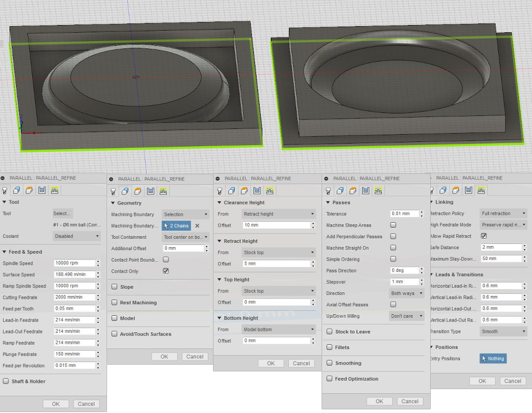Screen dimensions: 532x413
Task: Collapse the Retract Height section
Action: click(x=220, y=241)
